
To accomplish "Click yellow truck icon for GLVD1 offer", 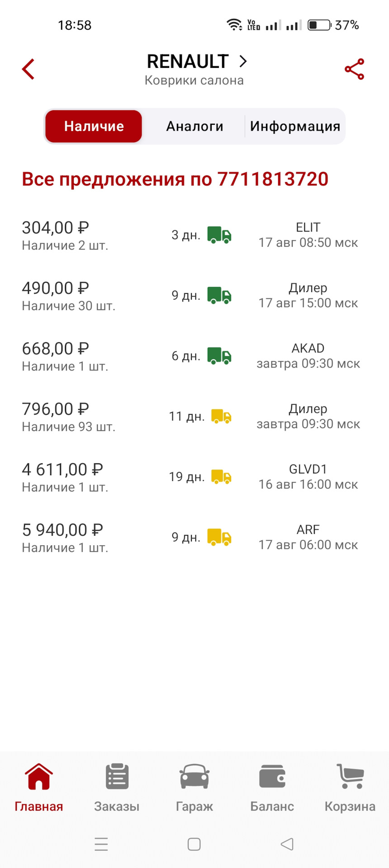I will pyautogui.click(x=221, y=476).
